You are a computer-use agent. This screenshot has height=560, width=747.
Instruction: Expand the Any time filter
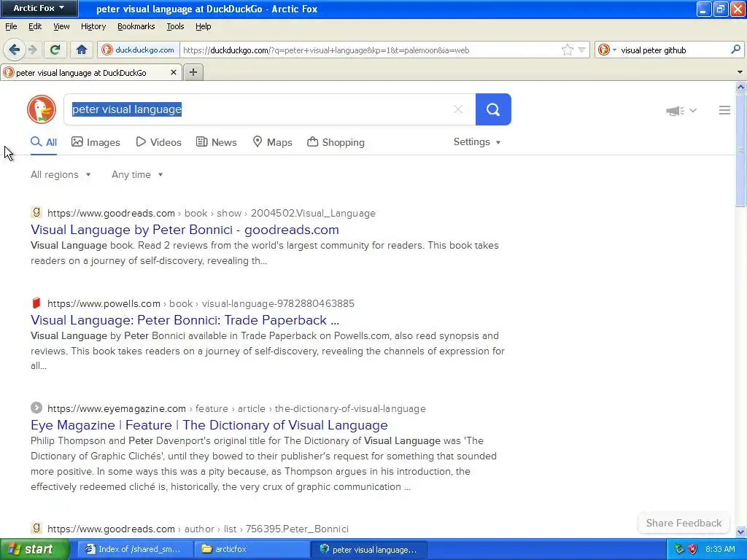pyautogui.click(x=137, y=175)
